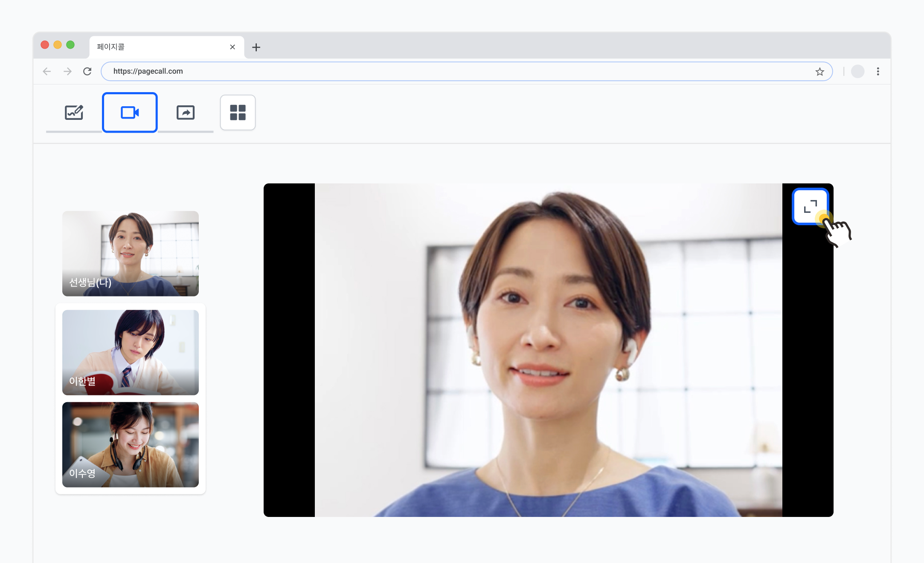
Task: Bookmark this page with the star icon
Action: [x=819, y=72]
